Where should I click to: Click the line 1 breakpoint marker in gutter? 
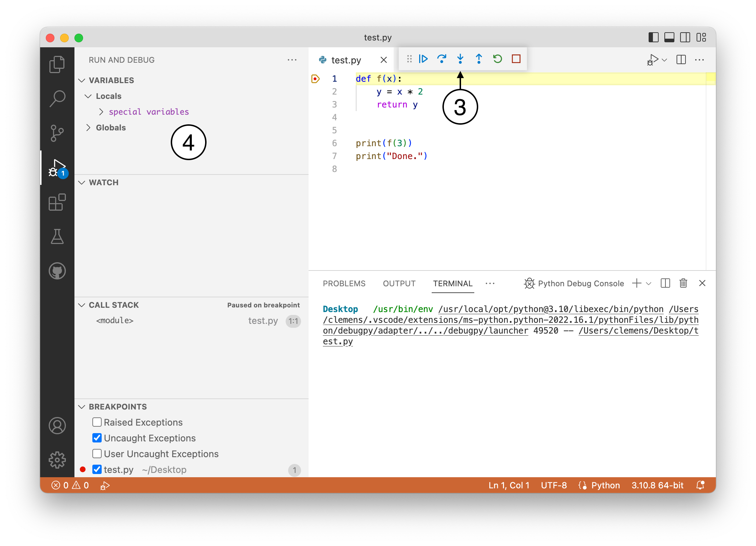pos(315,79)
